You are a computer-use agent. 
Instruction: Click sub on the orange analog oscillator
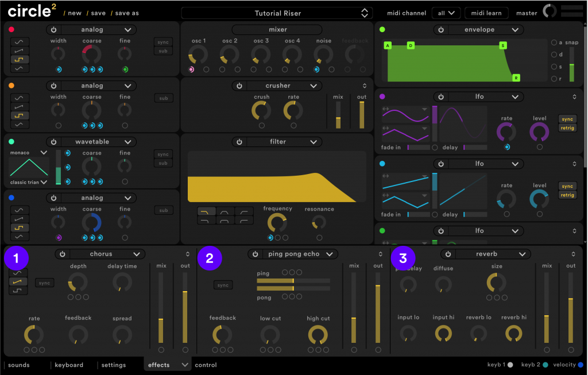click(164, 98)
